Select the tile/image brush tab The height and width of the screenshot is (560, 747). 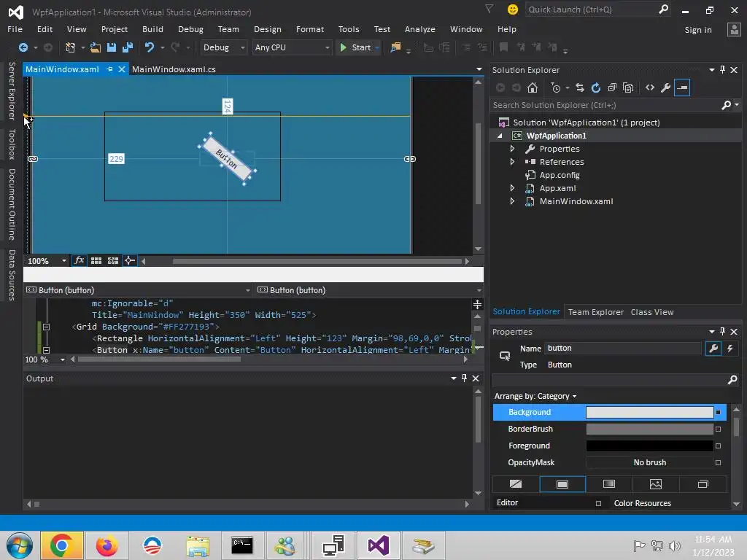[x=656, y=484]
